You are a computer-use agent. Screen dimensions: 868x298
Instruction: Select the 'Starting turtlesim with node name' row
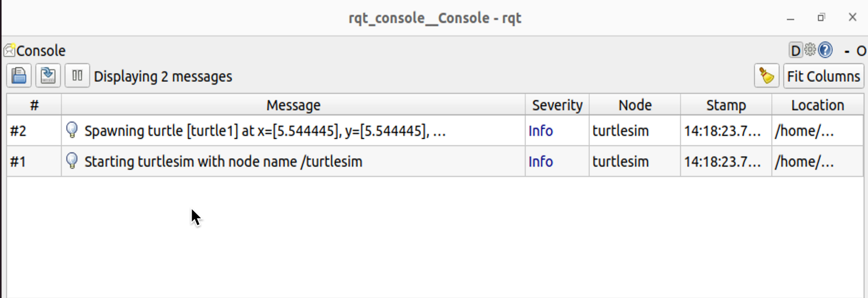(223, 161)
